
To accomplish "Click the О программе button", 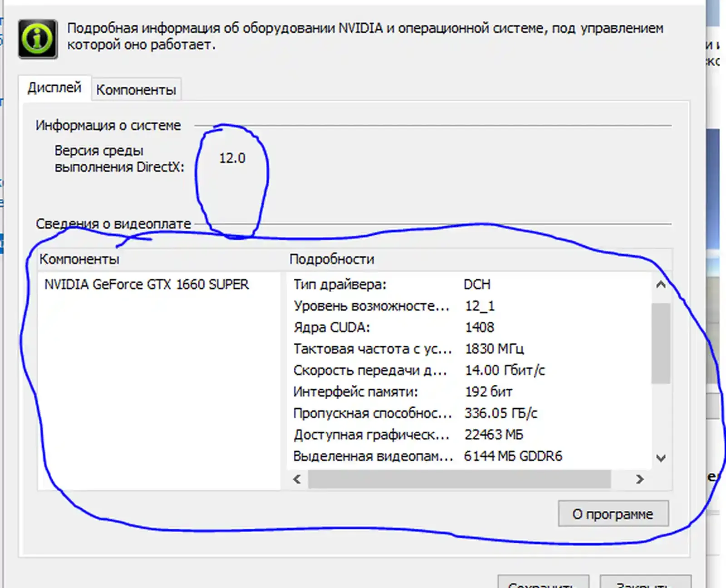I will click(x=613, y=514).
